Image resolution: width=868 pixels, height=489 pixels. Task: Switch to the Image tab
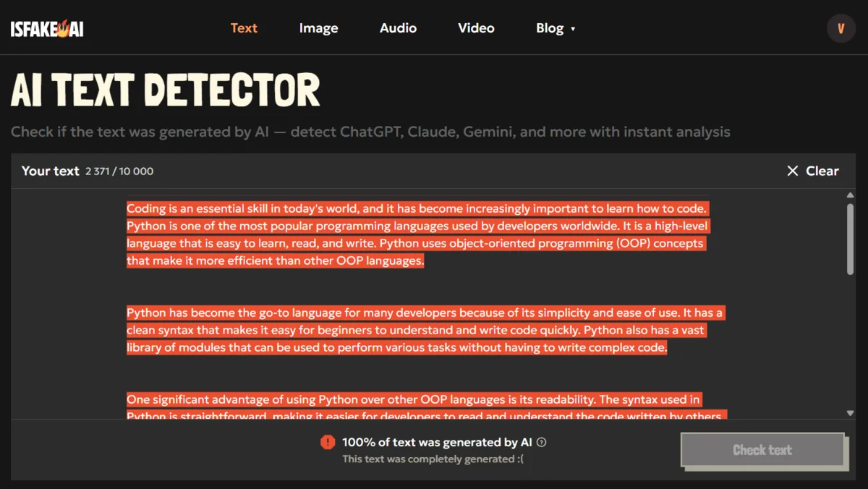coord(318,28)
